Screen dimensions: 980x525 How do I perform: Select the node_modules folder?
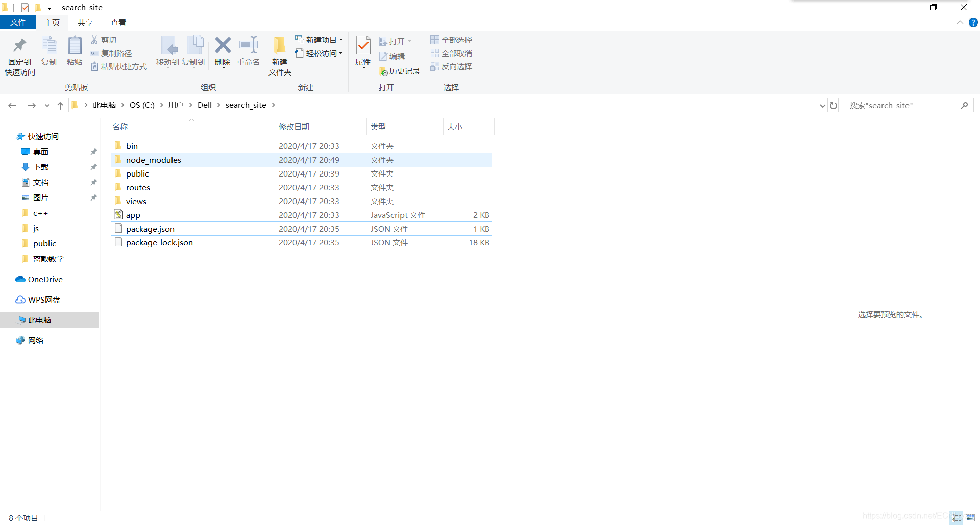click(x=301, y=160)
